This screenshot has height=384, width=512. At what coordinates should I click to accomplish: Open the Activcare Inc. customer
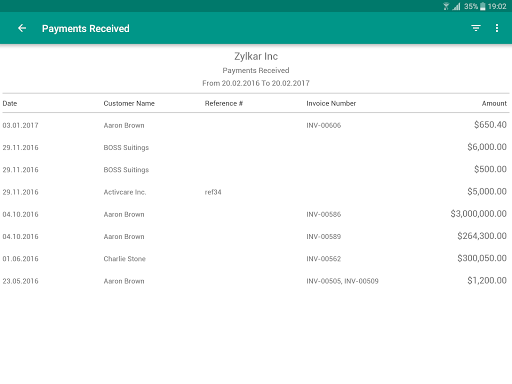[x=125, y=192]
